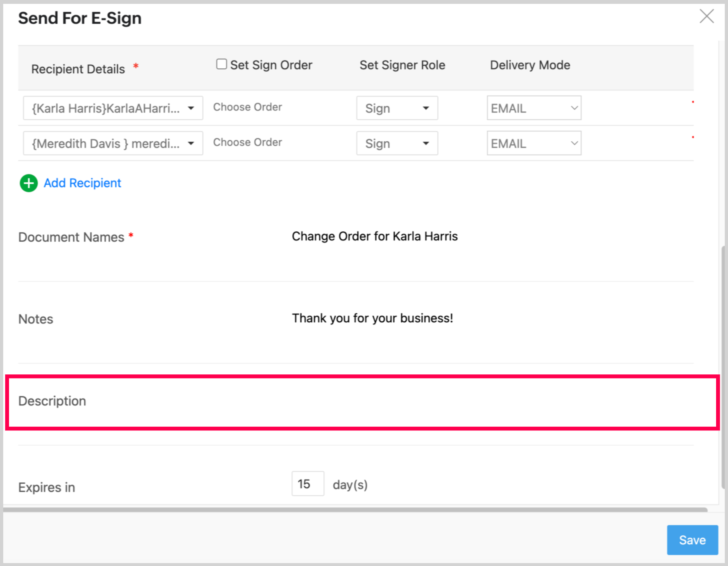Open Sign role dropdown for Meredith Davis
The image size is (728, 566).
coord(397,144)
